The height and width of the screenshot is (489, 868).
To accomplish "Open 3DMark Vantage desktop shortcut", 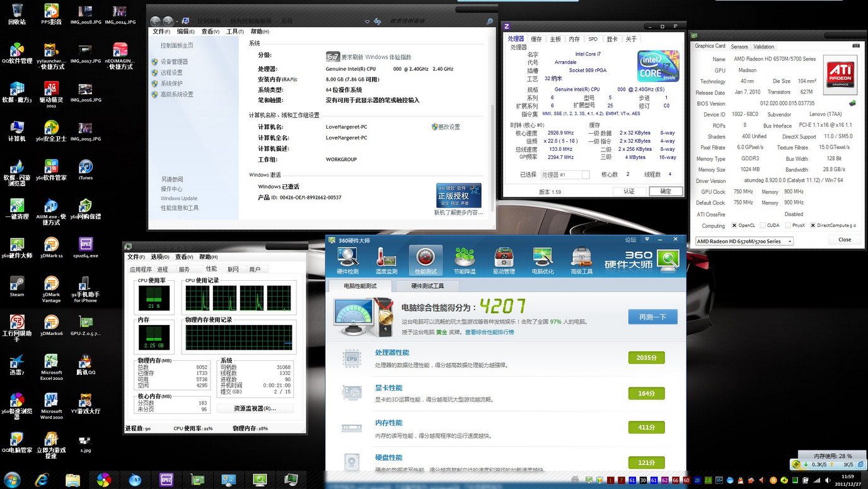I will pyautogui.click(x=51, y=290).
